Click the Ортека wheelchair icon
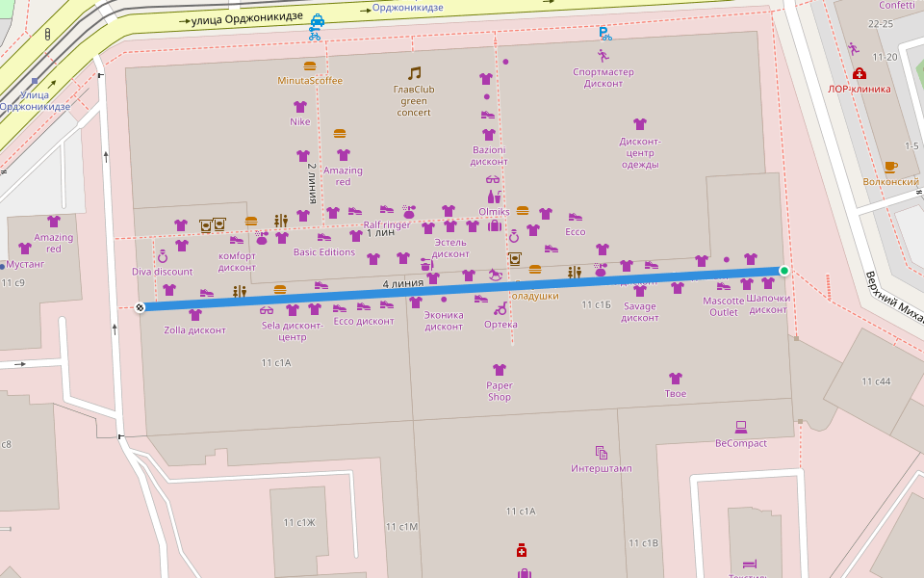This screenshot has width=924, height=578. pos(500,309)
